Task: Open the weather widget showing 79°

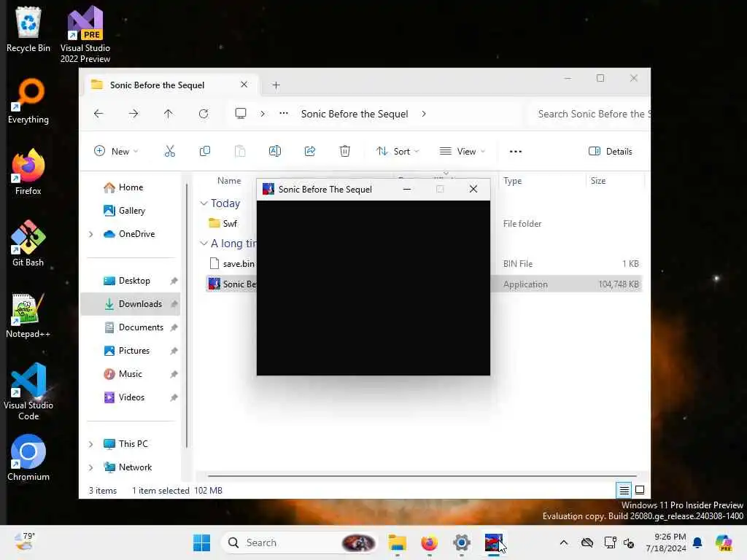Action: point(24,542)
